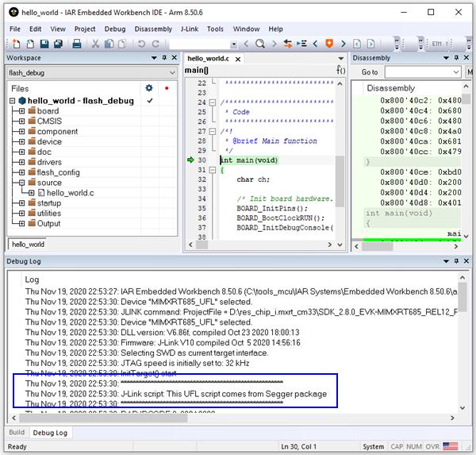Click the function list f() icon
This screenshot has width=476, height=455.
(341, 70)
